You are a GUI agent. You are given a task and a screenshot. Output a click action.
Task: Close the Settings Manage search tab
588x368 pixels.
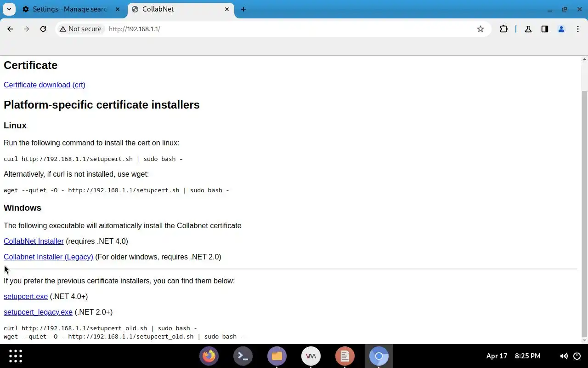point(117,9)
